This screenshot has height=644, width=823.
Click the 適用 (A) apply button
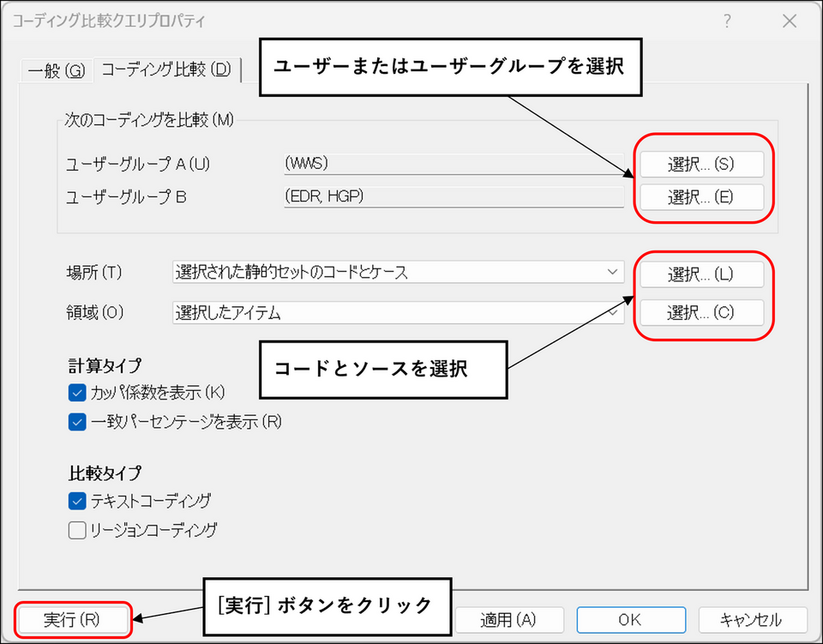coord(509,620)
